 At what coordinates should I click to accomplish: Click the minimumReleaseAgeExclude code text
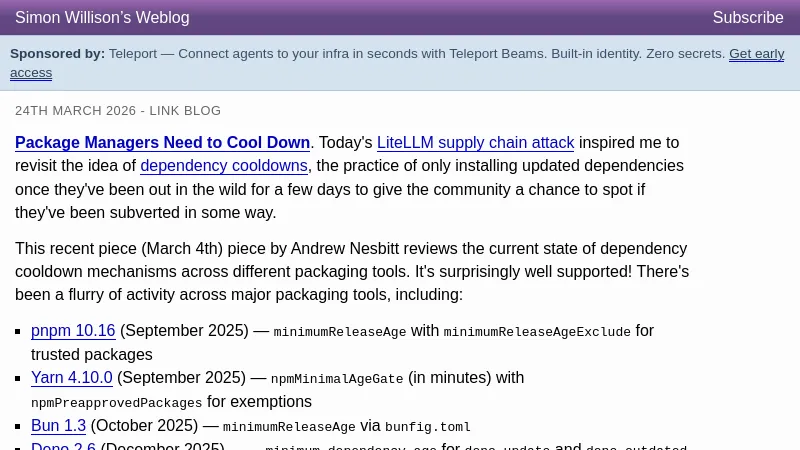[537, 332]
